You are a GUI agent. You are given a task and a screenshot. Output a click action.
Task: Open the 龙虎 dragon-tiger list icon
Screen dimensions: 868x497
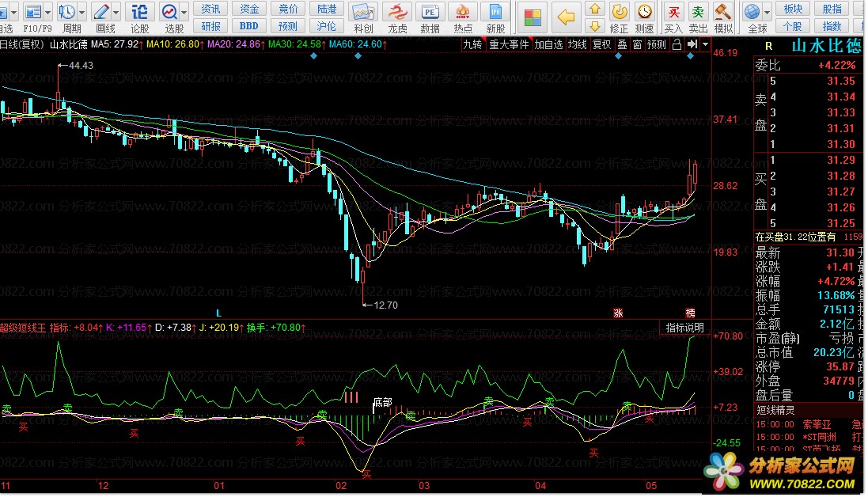(397, 12)
